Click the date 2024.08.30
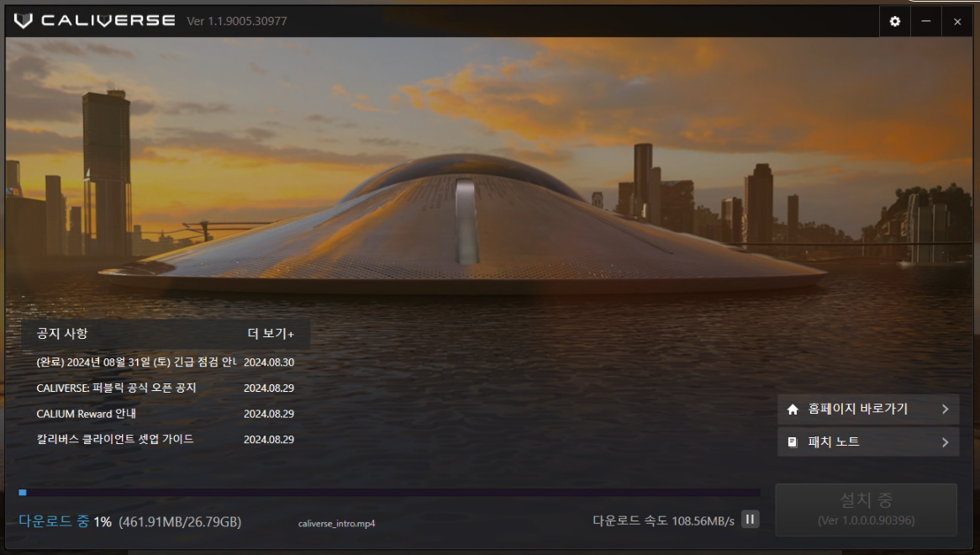The width and height of the screenshot is (980, 555). 269,362
